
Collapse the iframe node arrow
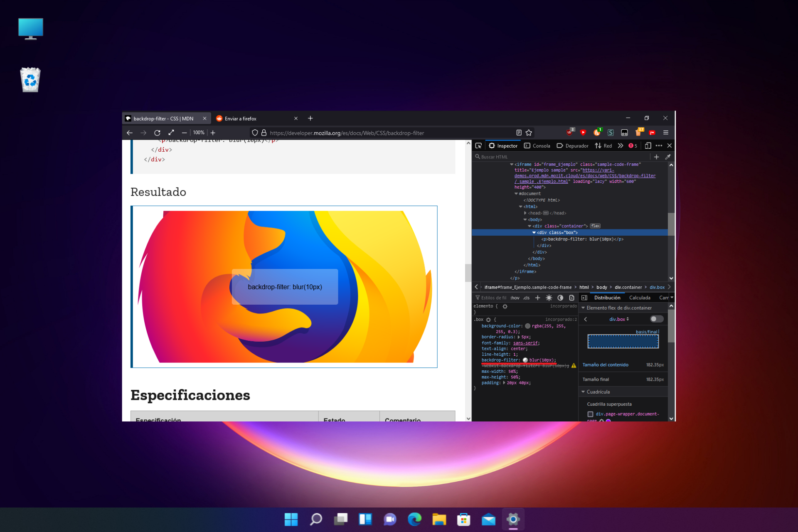[x=512, y=165]
